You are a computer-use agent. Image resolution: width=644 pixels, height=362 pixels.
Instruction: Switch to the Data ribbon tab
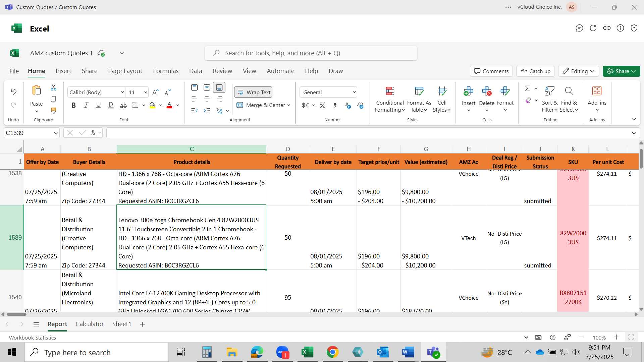point(196,71)
